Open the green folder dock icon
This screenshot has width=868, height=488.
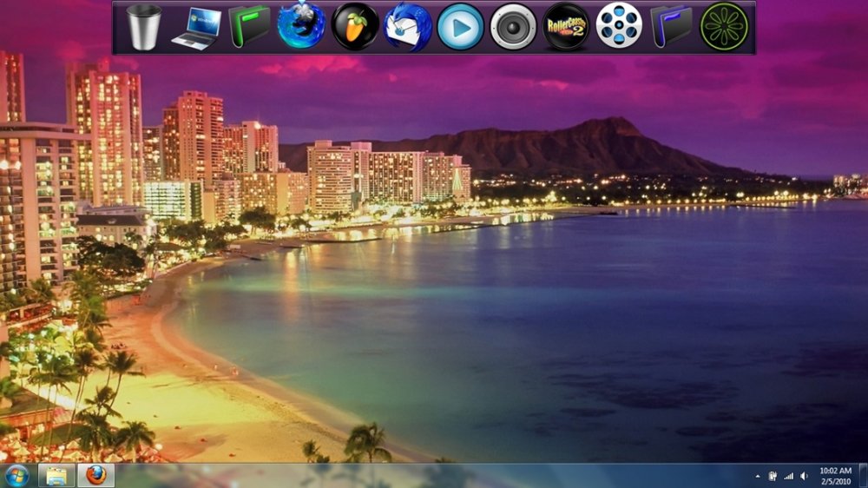click(249, 25)
